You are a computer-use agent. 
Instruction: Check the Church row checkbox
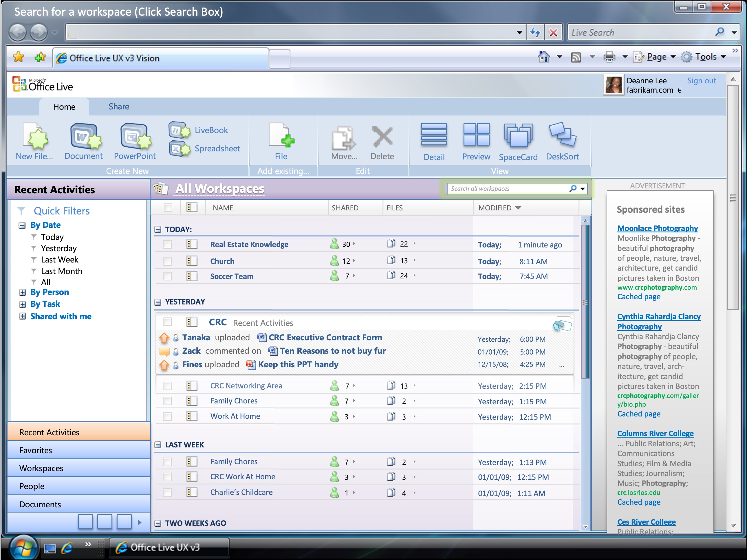pyautogui.click(x=167, y=261)
